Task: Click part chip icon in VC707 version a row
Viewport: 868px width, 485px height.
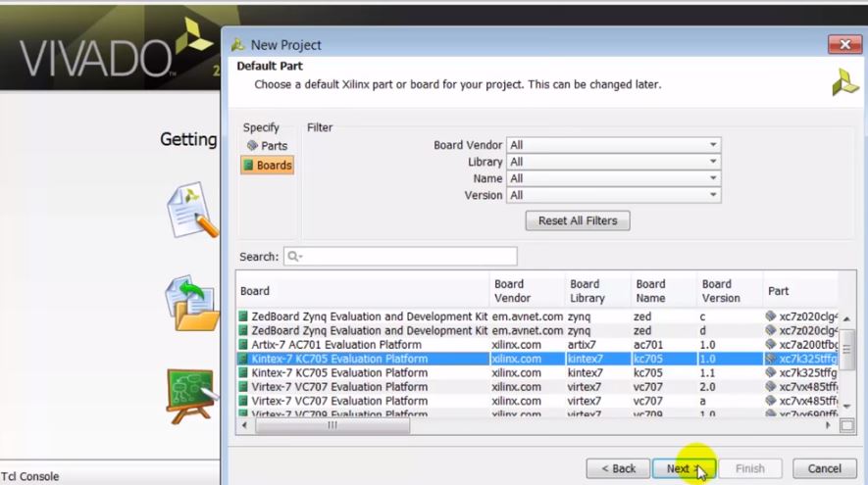Action: (x=771, y=401)
